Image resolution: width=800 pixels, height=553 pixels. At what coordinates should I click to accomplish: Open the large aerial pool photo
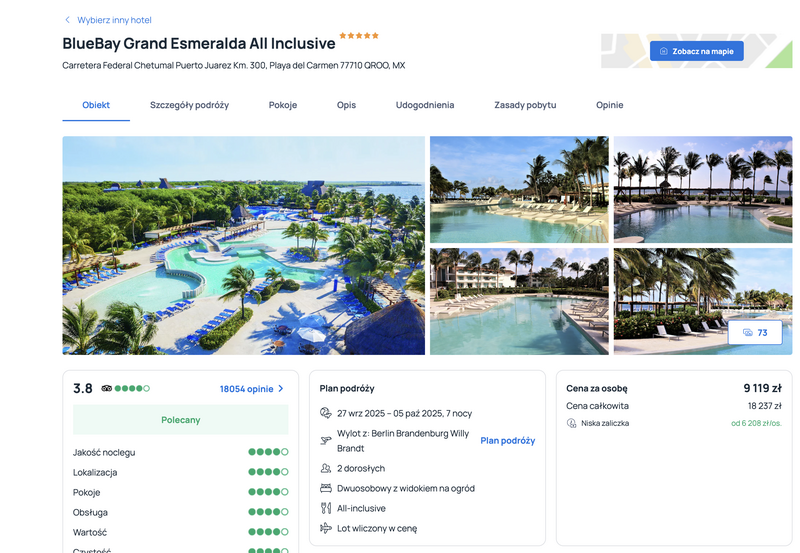pos(243,245)
